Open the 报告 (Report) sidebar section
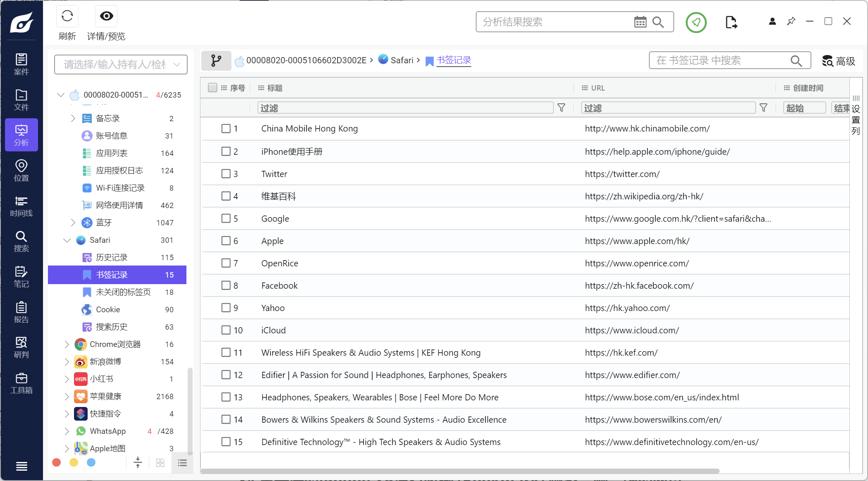This screenshot has height=481, width=868. point(21,312)
